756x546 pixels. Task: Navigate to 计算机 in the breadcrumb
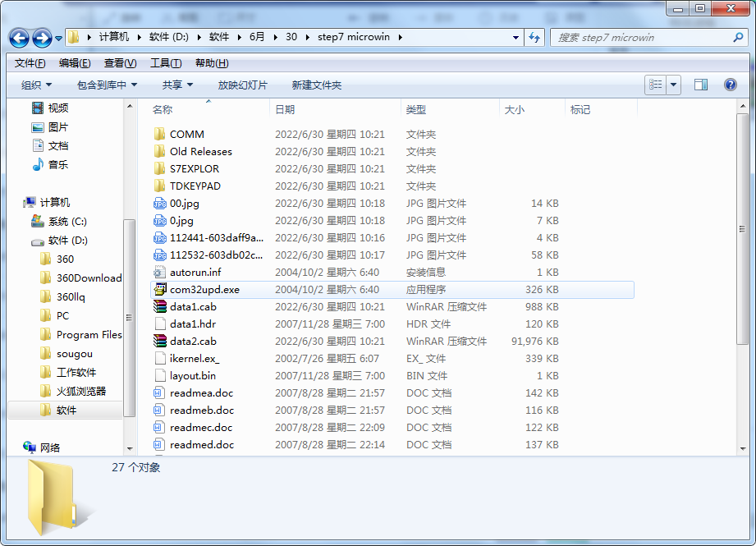pyautogui.click(x=114, y=37)
